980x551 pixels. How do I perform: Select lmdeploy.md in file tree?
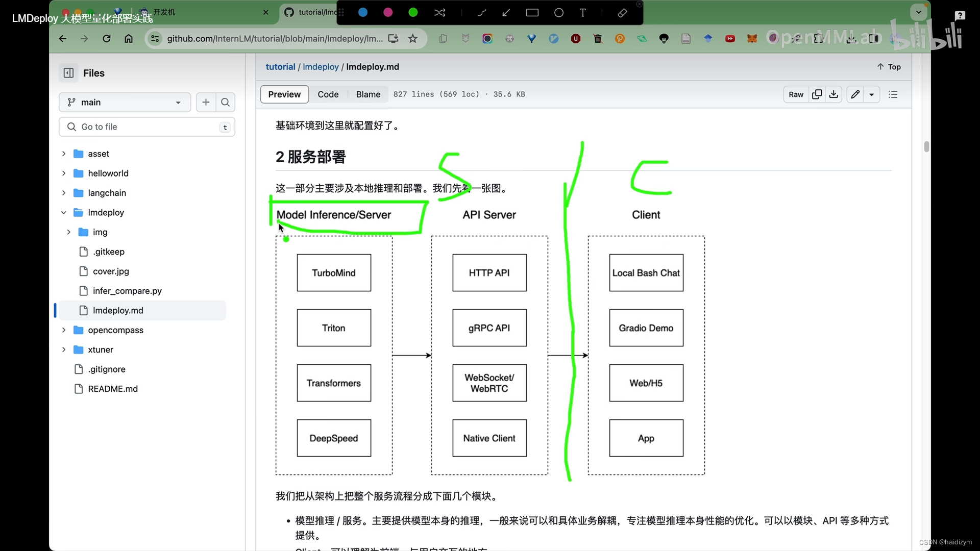[x=142, y=311]
